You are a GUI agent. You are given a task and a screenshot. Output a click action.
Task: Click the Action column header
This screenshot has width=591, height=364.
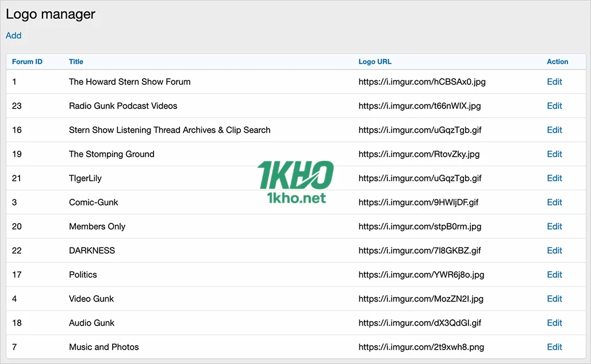pos(557,61)
